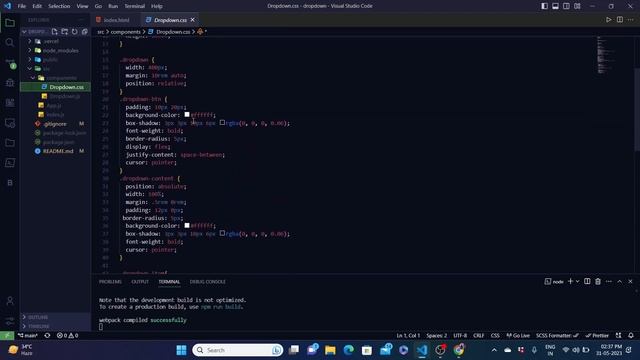640x360 pixels.
Task: Open the File menu
Action: (22, 6)
